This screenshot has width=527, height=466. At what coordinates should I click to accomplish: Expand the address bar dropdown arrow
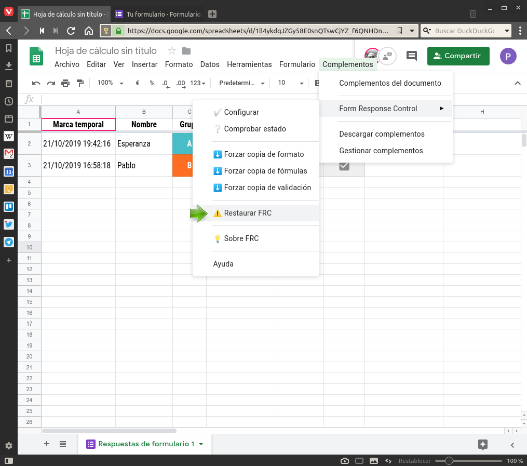412,31
